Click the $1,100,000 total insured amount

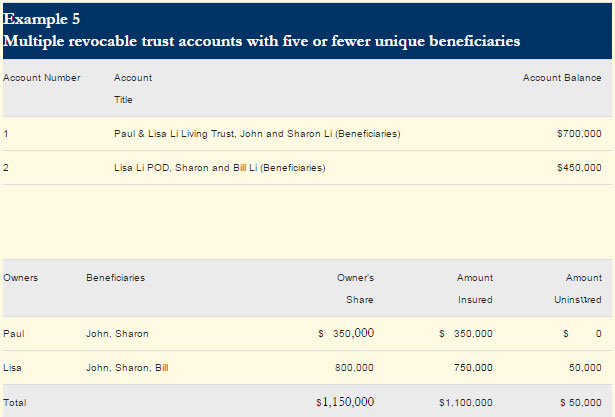(466, 402)
